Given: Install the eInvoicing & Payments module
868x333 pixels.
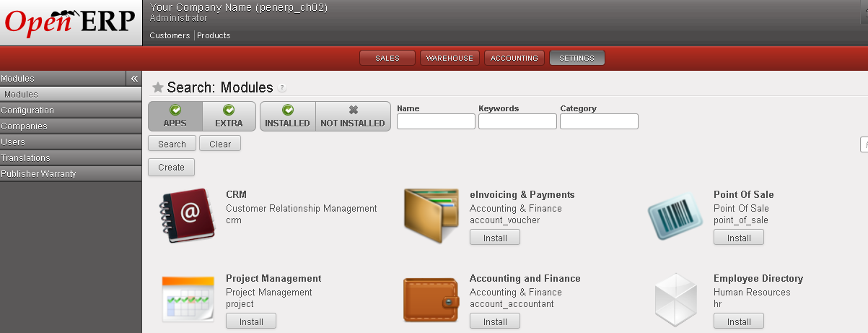Looking at the screenshot, I should point(495,238).
